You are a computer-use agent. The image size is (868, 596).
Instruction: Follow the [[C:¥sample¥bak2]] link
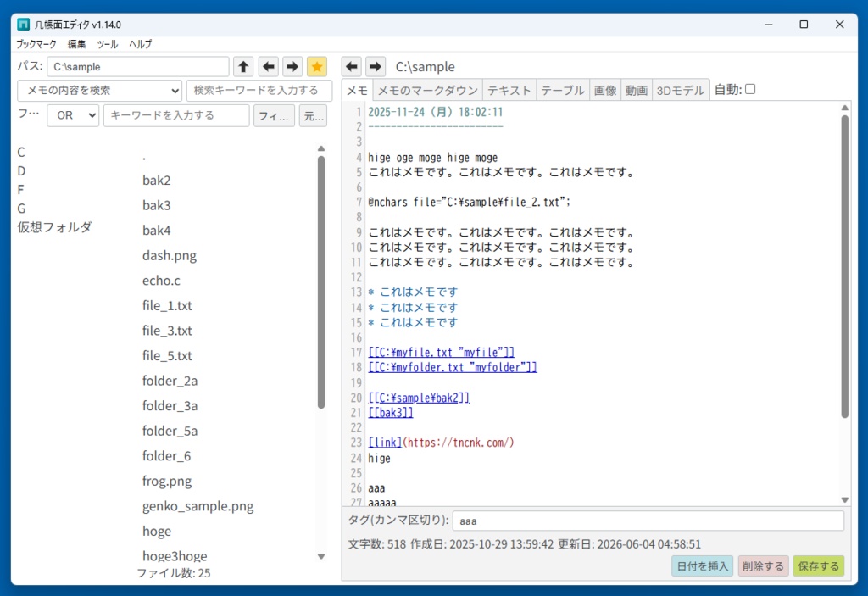tap(419, 398)
